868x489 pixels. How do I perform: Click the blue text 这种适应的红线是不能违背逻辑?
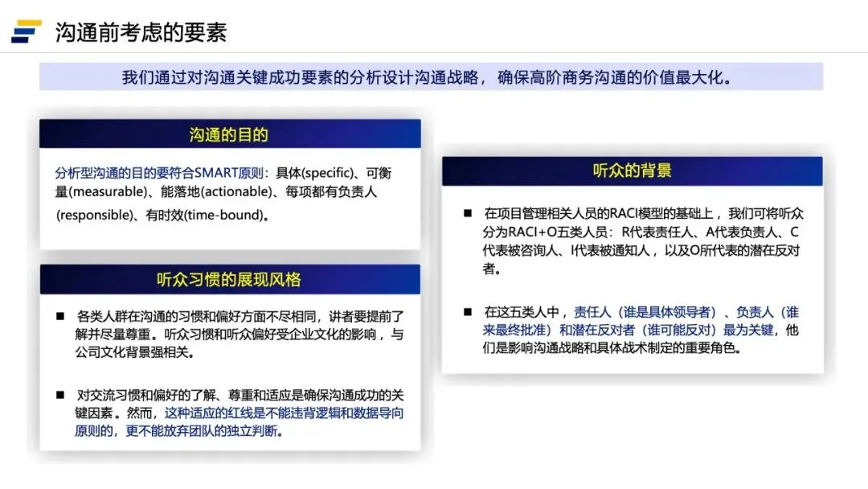coord(284,413)
